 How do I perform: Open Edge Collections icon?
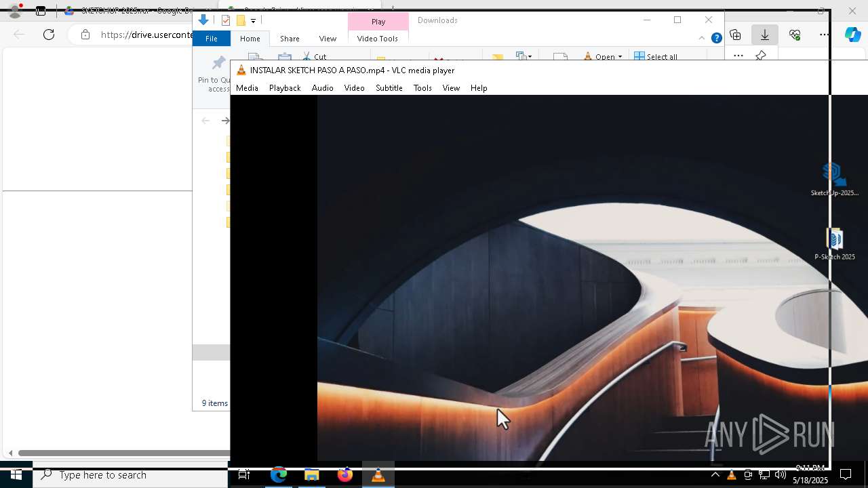click(x=735, y=35)
